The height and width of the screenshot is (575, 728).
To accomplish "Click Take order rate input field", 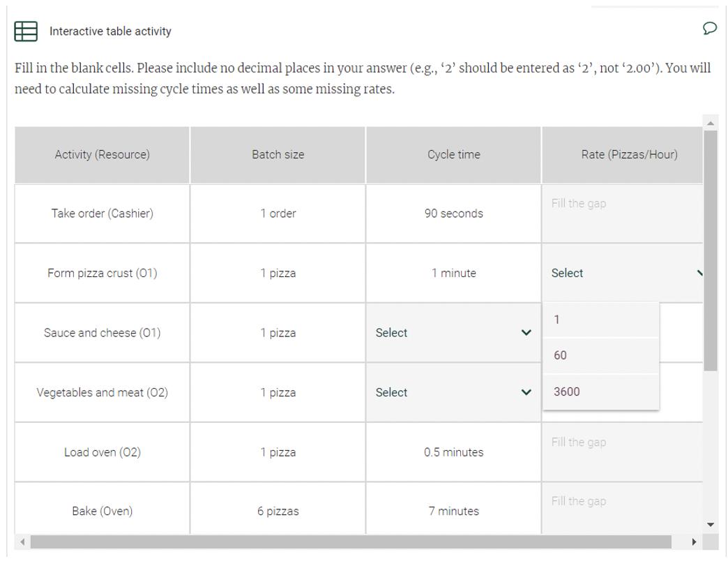I will pyautogui.click(x=622, y=214).
